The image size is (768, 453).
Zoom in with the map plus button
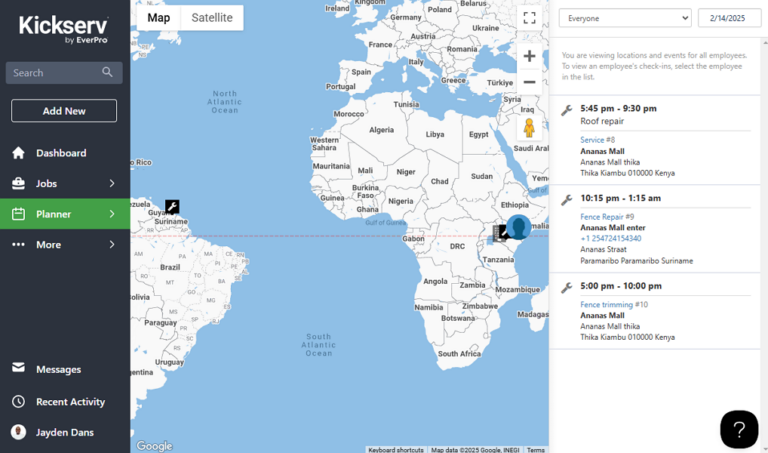(529, 56)
